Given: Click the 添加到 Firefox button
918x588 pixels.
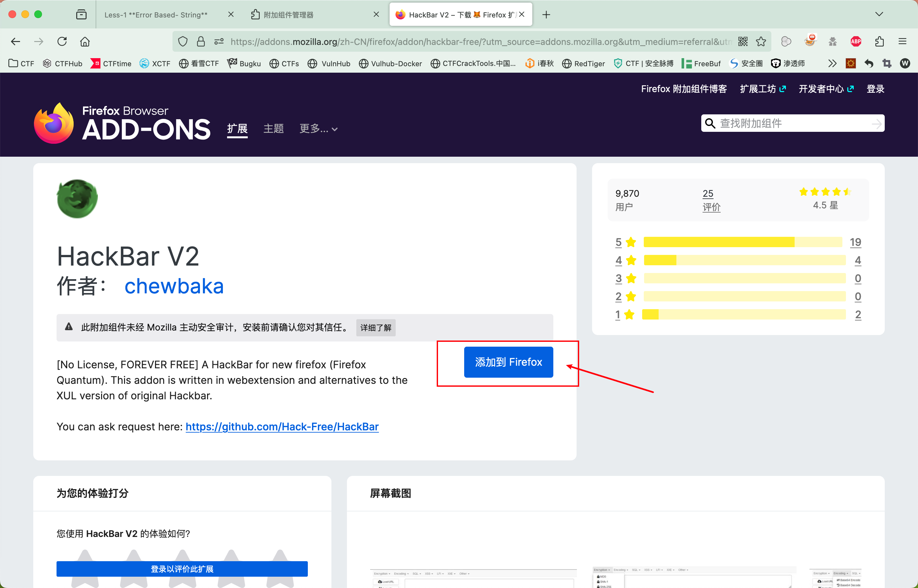Looking at the screenshot, I should (508, 362).
